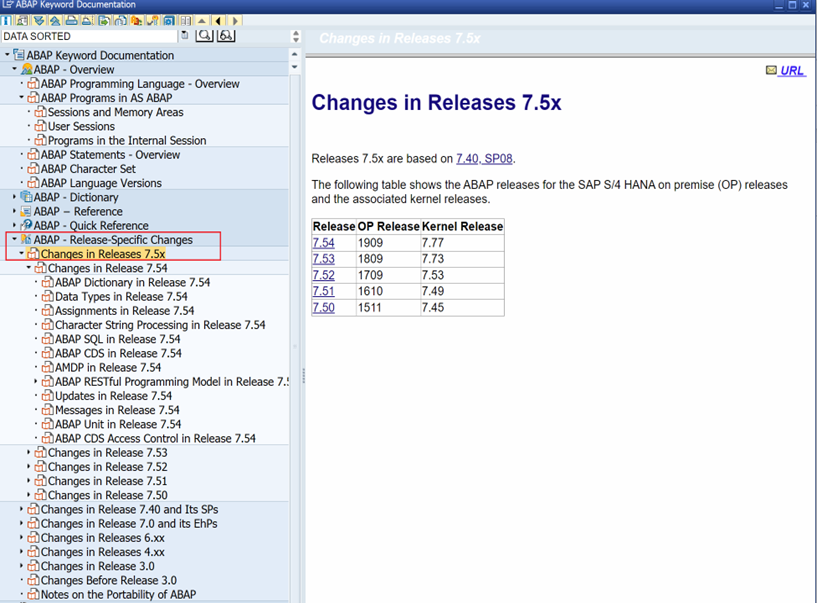The width and height of the screenshot is (817, 603).
Task: Click the binoculars continue search button
Action: pos(226,35)
